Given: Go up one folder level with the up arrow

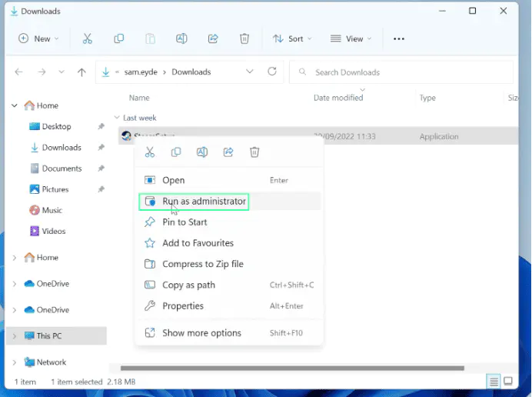Looking at the screenshot, I should (x=81, y=72).
